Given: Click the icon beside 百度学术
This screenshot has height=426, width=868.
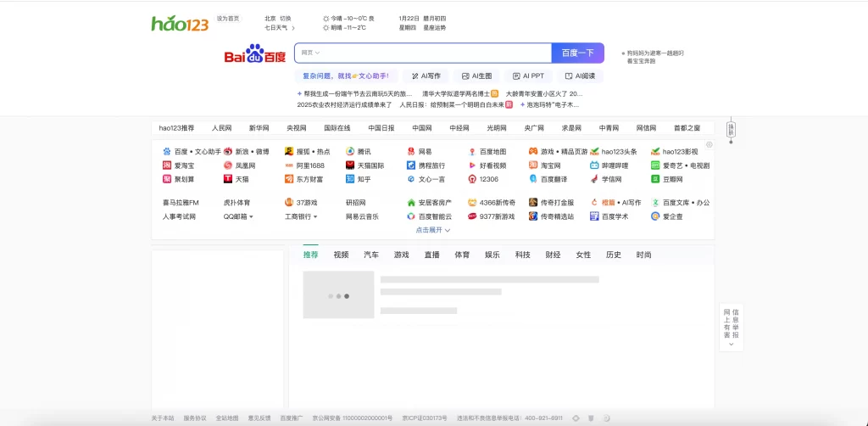Looking at the screenshot, I should (594, 216).
